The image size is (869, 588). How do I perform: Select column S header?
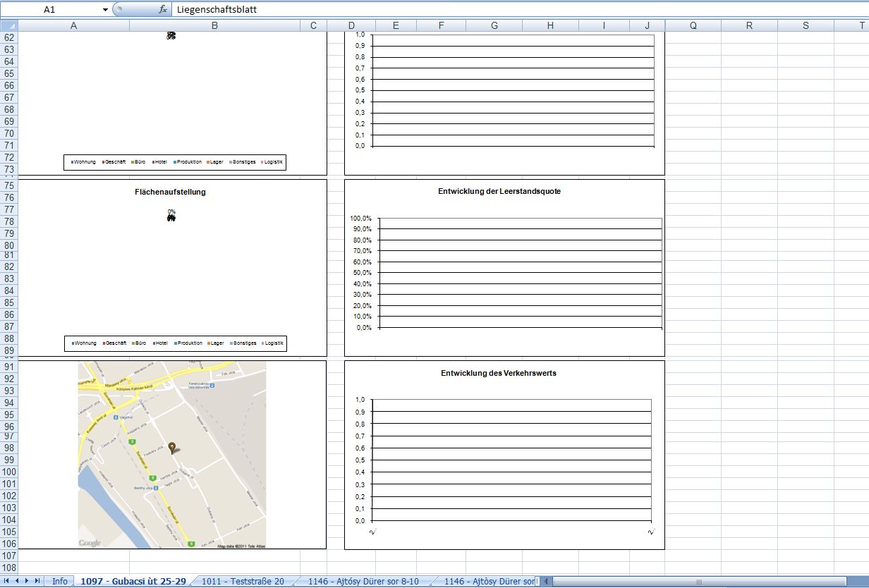[x=806, y=25]
